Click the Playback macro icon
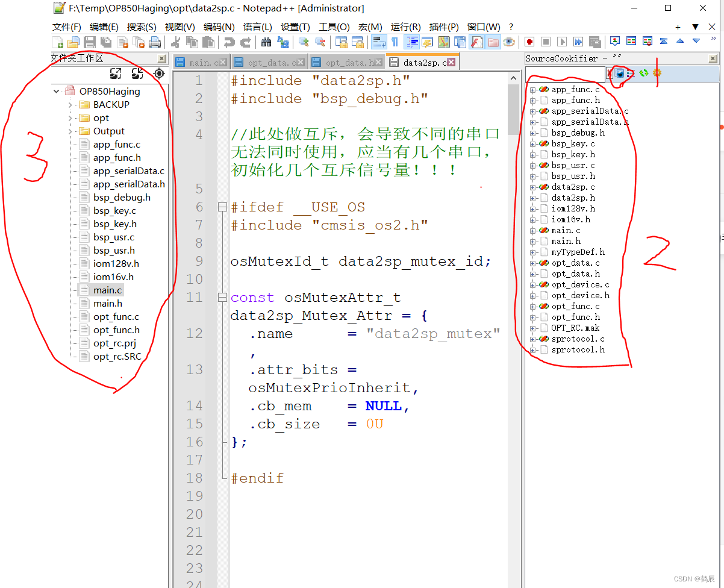 point(561,42)
